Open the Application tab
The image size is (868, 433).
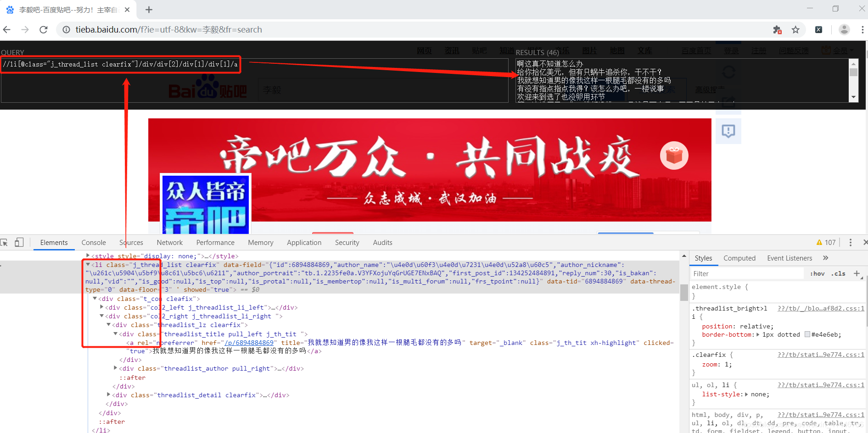pyautogui.click(x=304, y=243)
